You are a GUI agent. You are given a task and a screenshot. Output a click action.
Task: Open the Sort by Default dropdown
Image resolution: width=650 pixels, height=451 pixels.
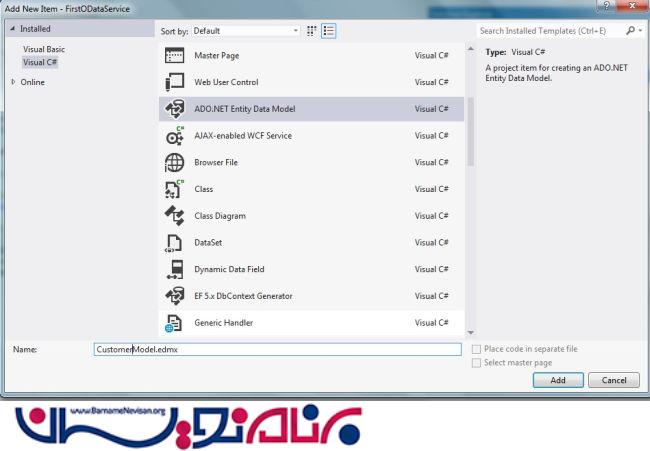245,31
